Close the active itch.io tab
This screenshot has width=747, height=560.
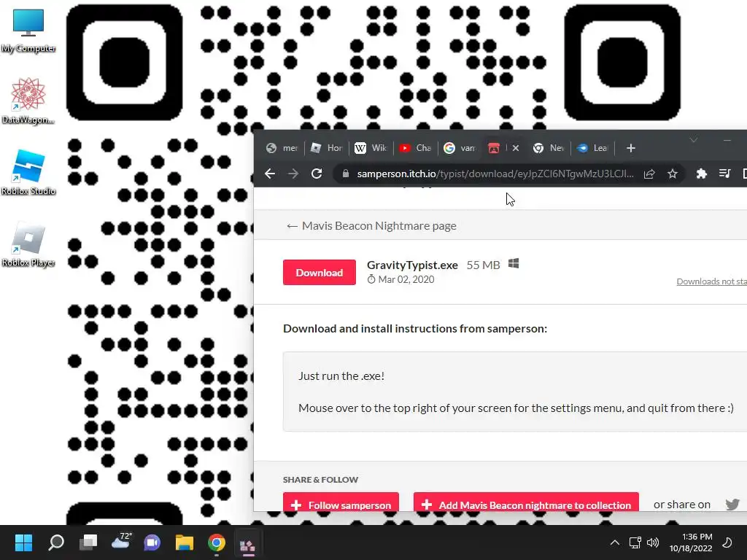click(516, 148)
